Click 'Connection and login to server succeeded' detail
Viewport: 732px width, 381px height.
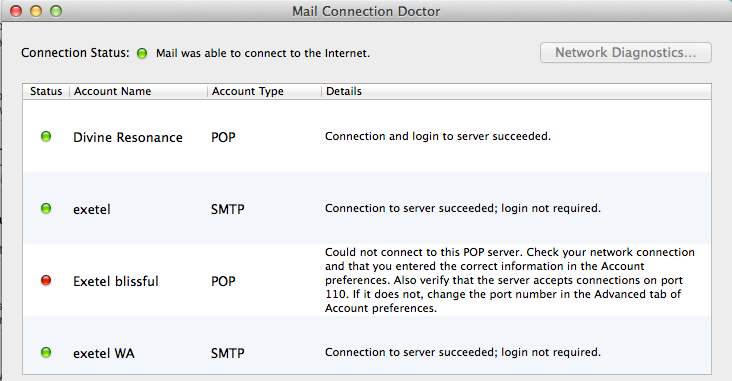(x=438, y=136)
